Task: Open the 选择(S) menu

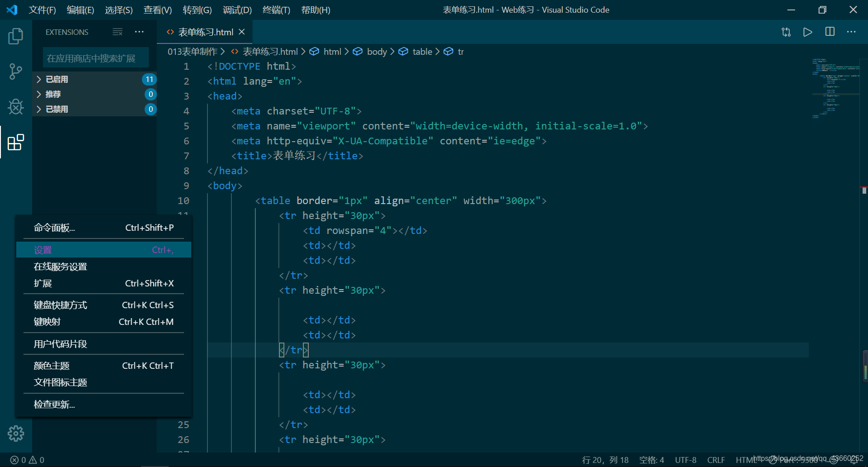Action: click(x=118, y=10)
